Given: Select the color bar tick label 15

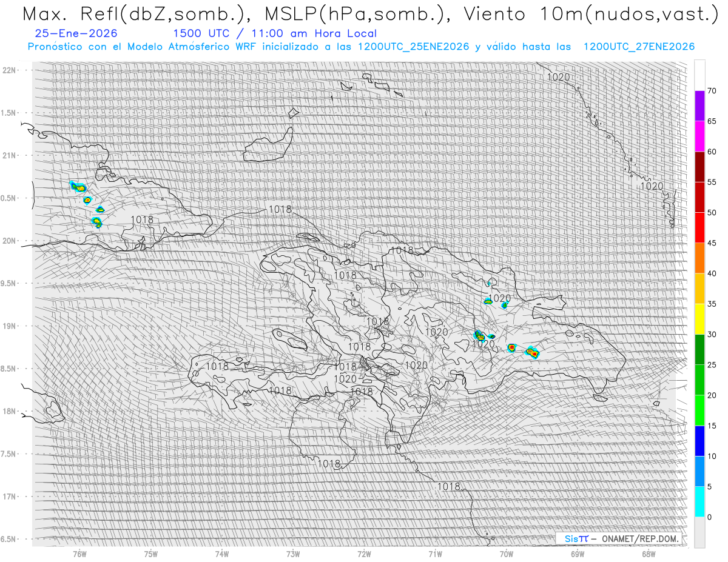Looking at the screenshot, I should (712, 426).
